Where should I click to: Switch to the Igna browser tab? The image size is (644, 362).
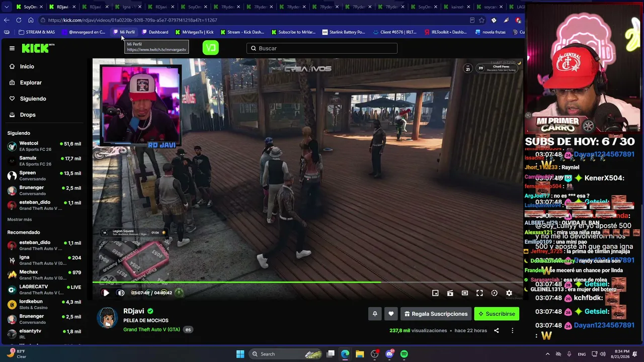pyautogui.click(x=128, y=7)
